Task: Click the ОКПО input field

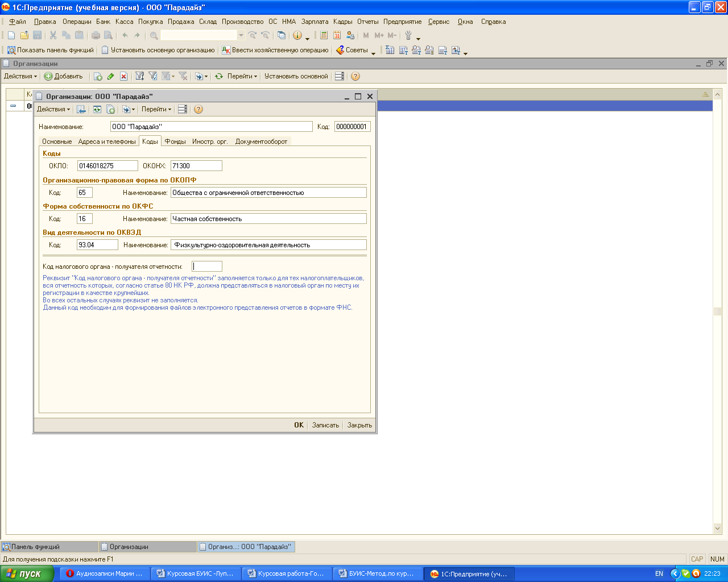Action: click(107, 166)
